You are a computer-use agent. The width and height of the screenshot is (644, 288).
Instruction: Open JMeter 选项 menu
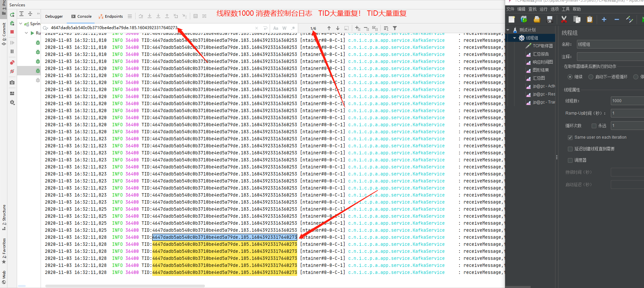coord(554,9)
